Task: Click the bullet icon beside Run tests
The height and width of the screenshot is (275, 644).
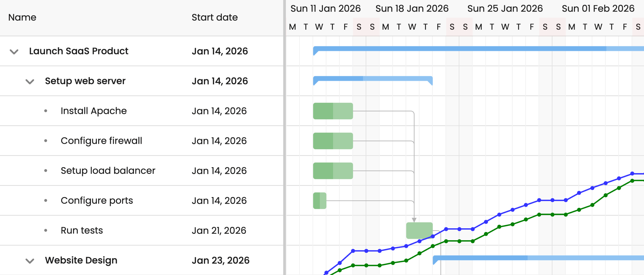Action: (46, 230)
